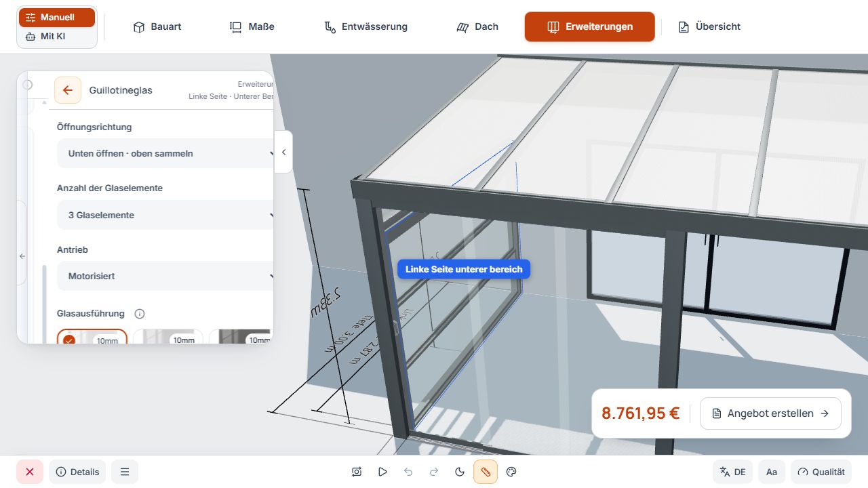Switch to the Entwässerung tab

(366, 26)
